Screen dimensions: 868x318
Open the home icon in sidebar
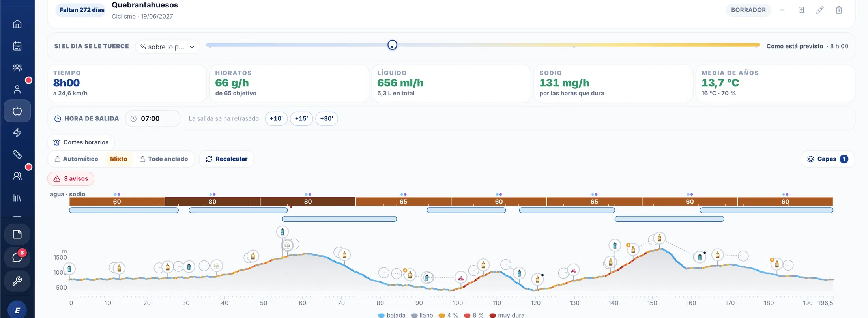(x=17, y=24)
